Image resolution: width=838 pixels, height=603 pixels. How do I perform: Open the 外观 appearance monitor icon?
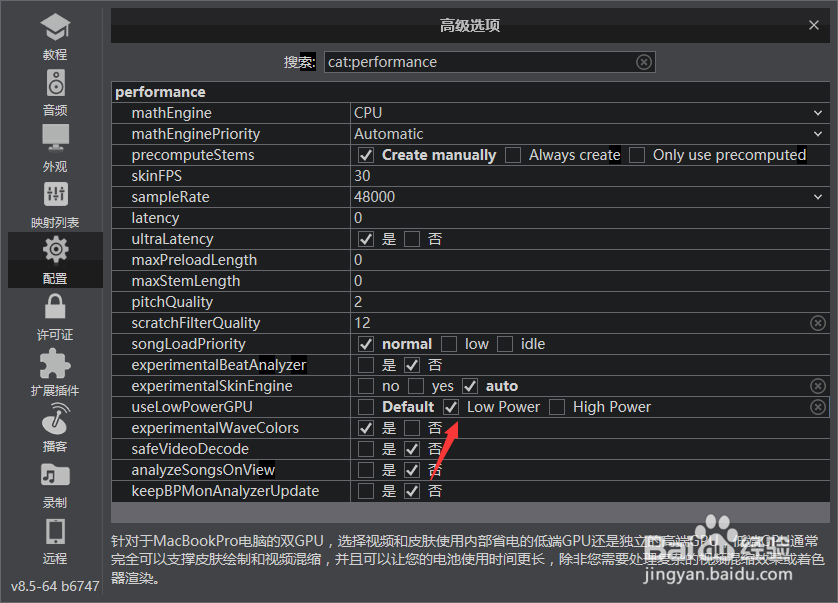55,138
